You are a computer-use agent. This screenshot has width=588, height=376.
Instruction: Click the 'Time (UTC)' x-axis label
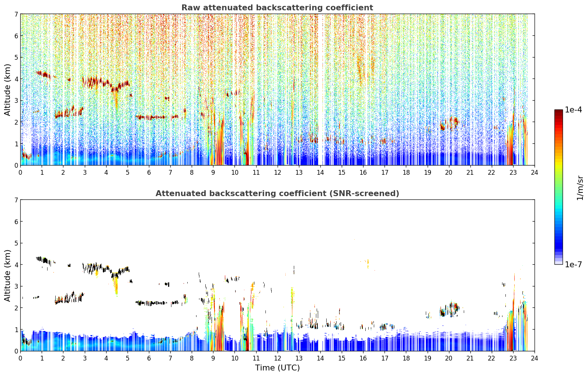point(277,368)
